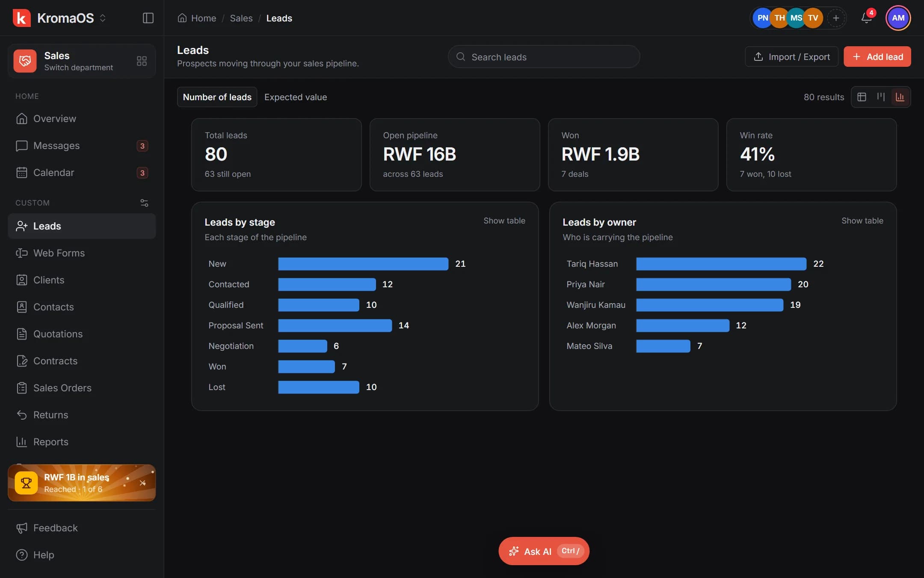Open Contracts section

point(82,361)
